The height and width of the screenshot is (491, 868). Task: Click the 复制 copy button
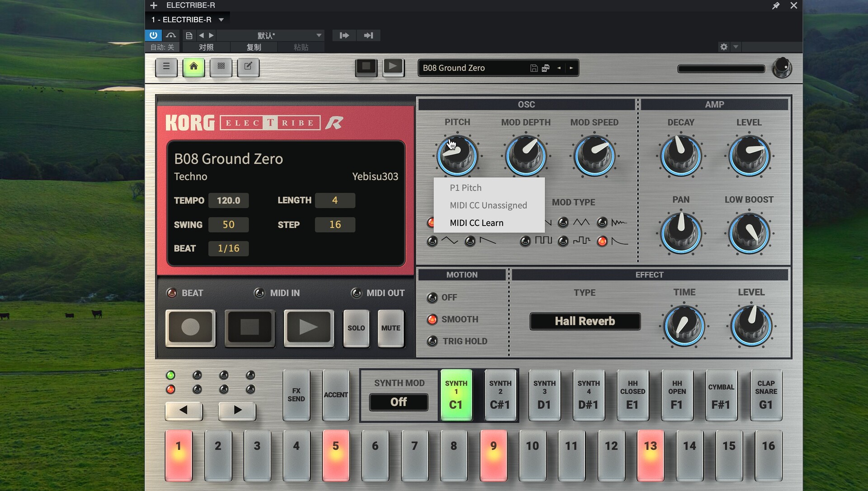254,47
